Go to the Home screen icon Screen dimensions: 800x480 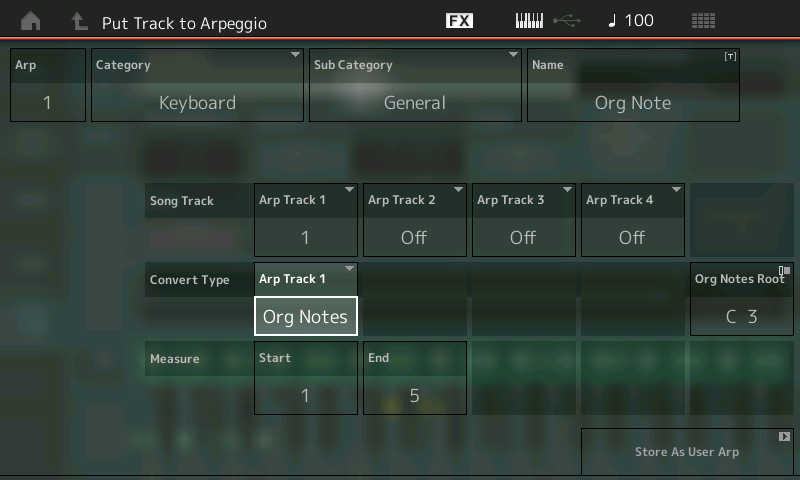pos(30,21)
